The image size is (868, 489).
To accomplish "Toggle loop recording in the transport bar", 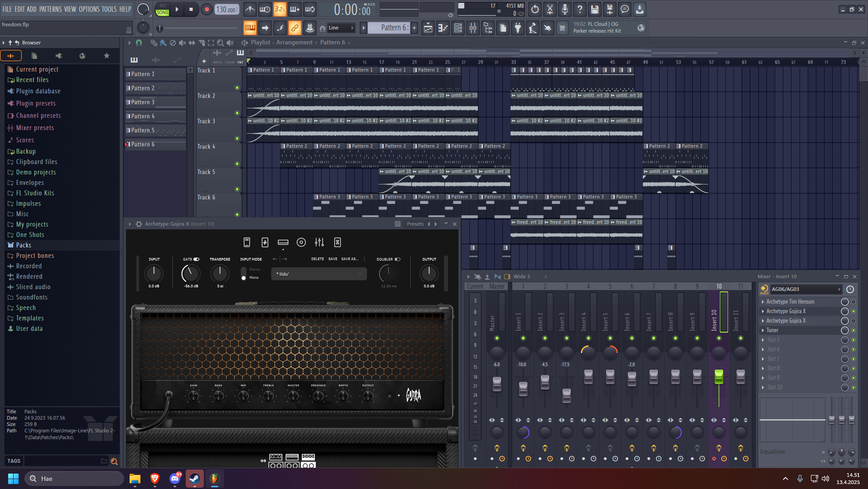I will coord(310,9).
